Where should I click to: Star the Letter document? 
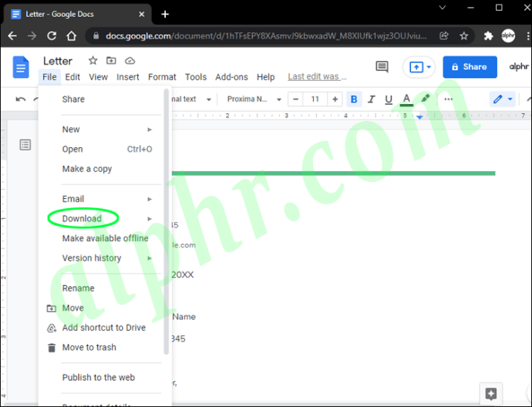point(93,61)
